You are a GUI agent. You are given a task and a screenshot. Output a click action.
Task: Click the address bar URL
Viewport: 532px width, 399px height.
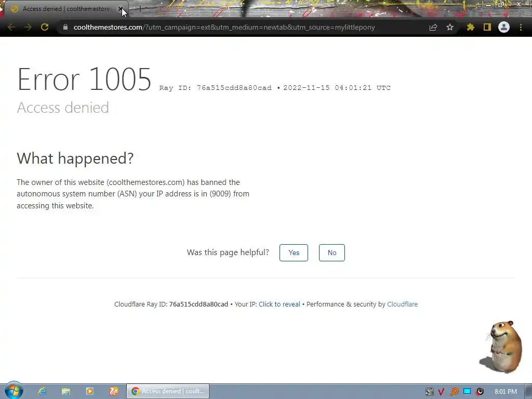click(224, 27)
